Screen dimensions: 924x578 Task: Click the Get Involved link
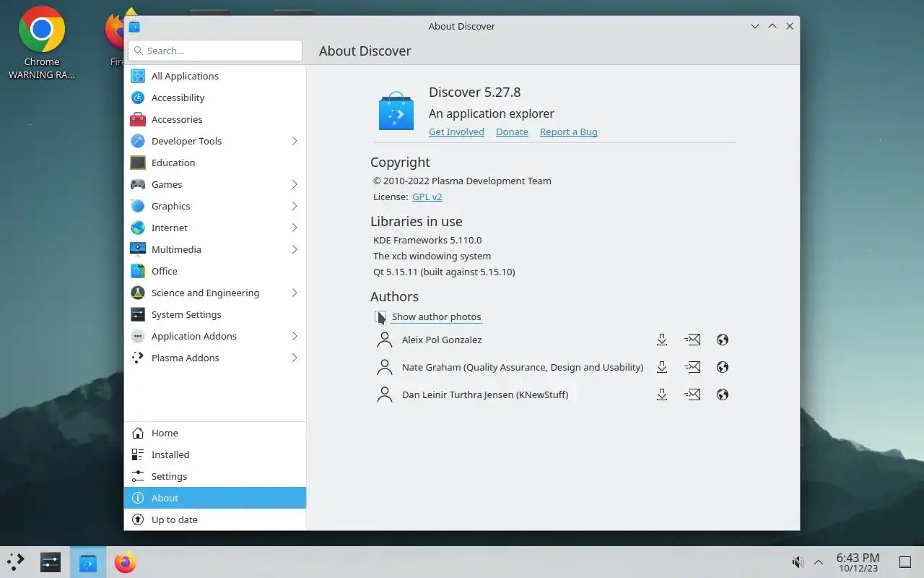pos(456,131)
